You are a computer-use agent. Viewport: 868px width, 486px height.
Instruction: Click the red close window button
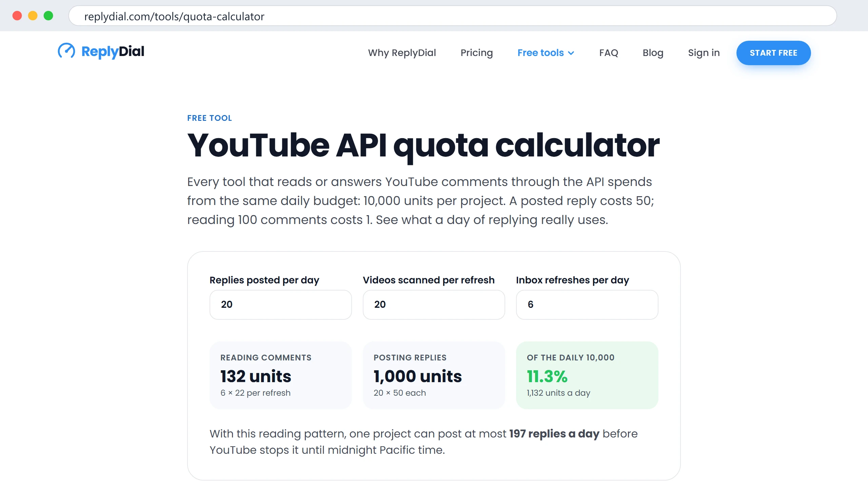click(17, 16)
